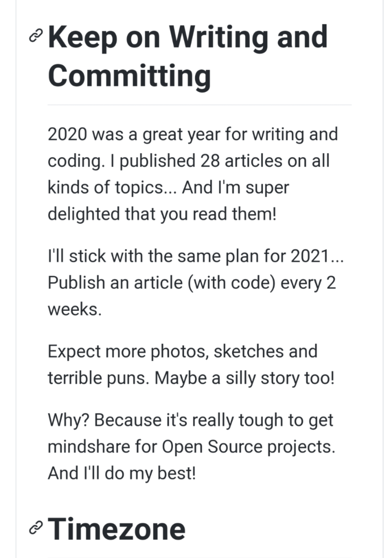Click the Timezone heading text
The height and width of the screenshot is (558, 392).
pos(117,528)
